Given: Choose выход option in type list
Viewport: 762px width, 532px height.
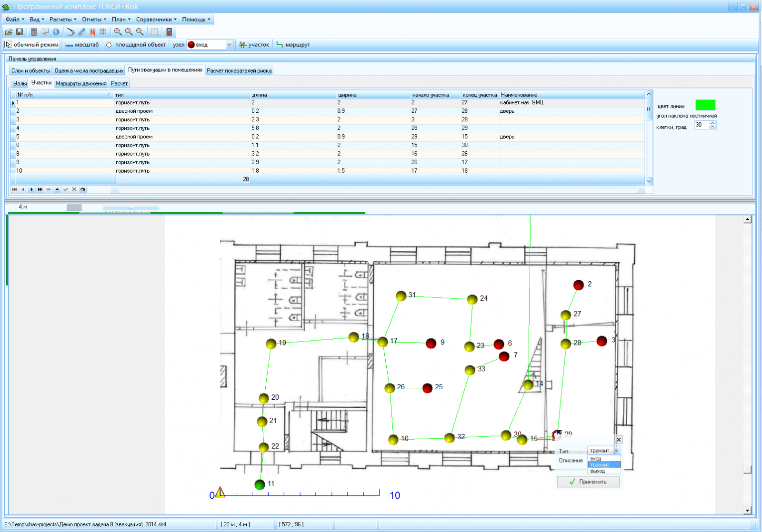Looking at the screenshot, I should click(x=604, y=471).
